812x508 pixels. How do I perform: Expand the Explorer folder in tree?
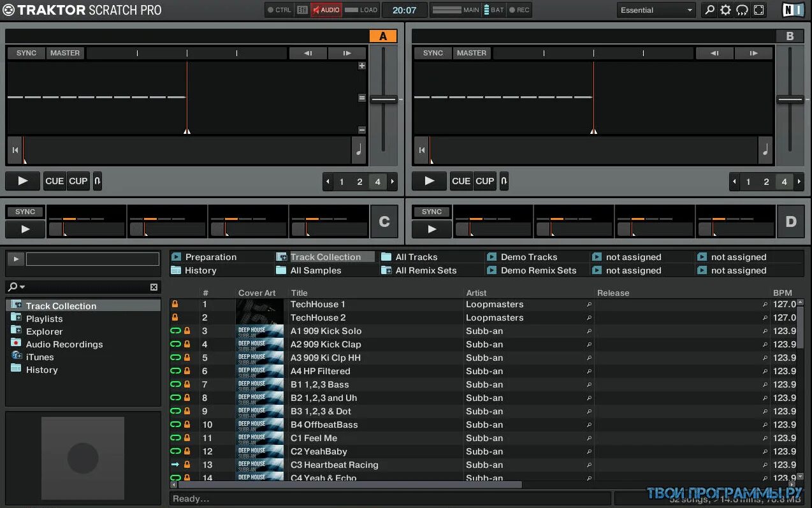pyautogui.click(x=16, y=331)
